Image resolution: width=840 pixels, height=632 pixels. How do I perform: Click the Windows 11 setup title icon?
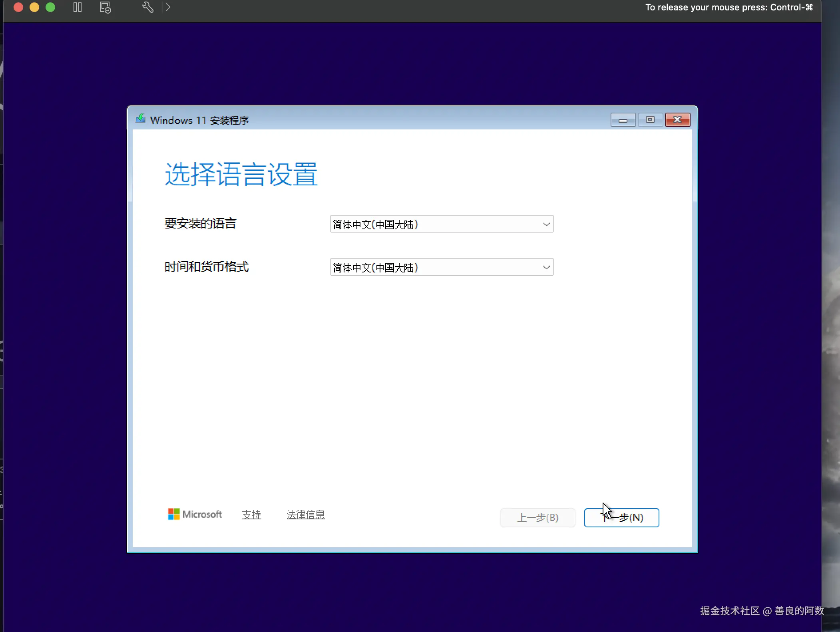tap(140, 119)
